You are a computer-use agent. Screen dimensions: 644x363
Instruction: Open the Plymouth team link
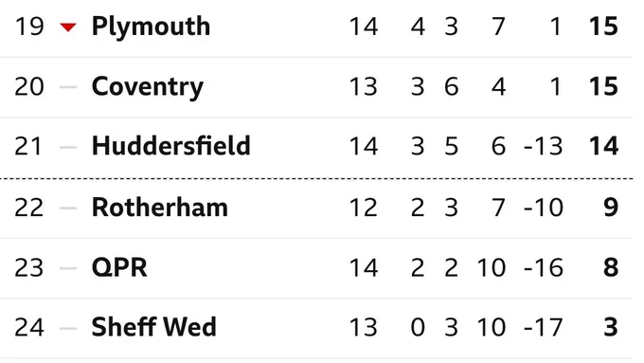click(152, 27)
